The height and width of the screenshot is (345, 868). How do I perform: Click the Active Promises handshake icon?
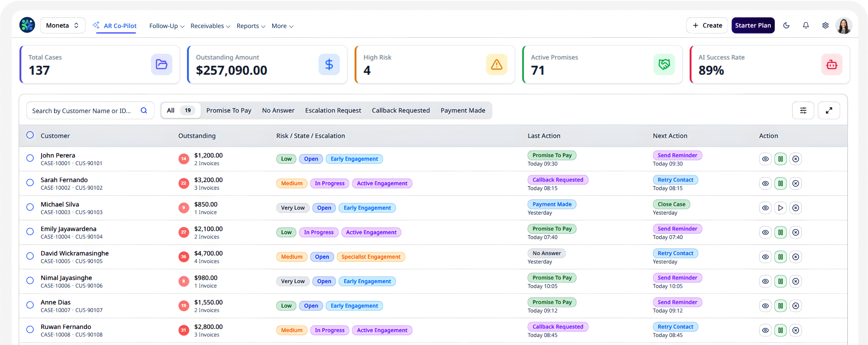664,64
